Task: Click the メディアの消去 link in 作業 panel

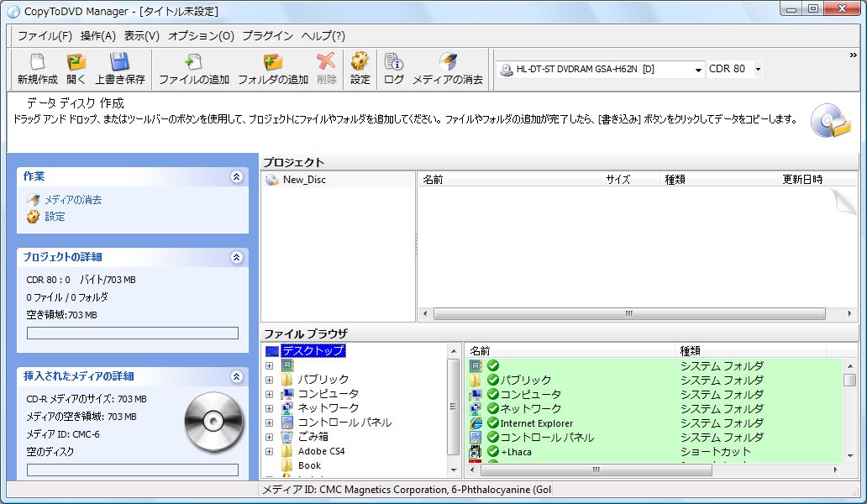Action: click(73, 200)
